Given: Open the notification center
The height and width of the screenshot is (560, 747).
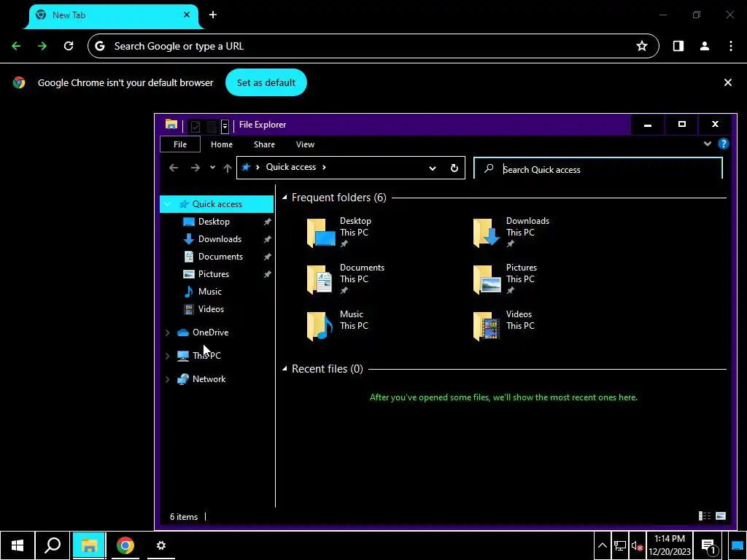Looking at the screenshot, I should coord(708,545).
